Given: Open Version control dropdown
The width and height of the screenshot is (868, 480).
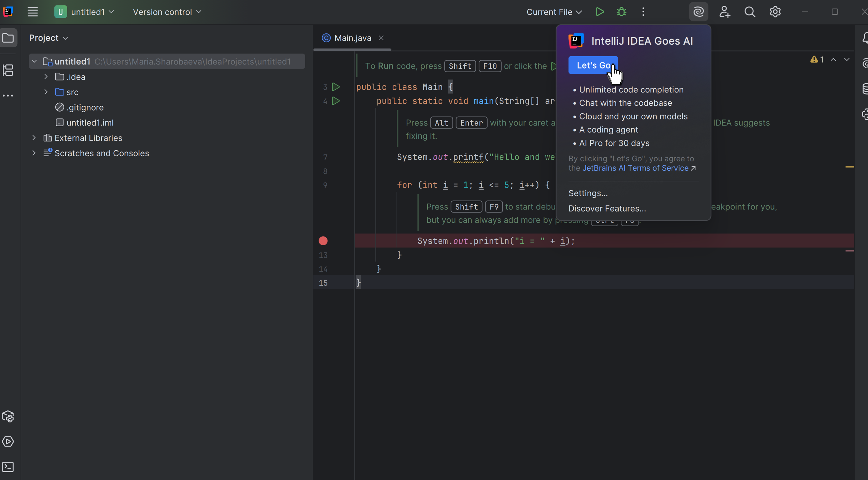Looking at the screenshot, I should click(x=167, y=12).
